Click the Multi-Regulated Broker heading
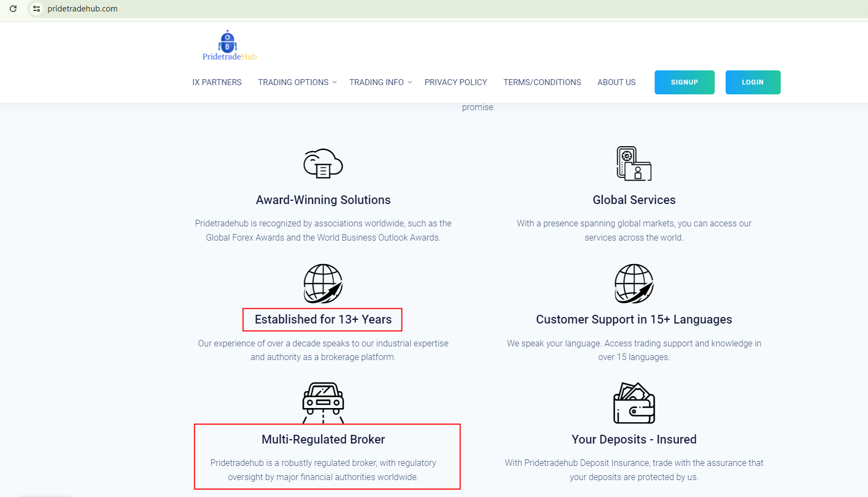The height and width of the screenshot is (497, 868). pyautogui.click(x=323, y=440)
